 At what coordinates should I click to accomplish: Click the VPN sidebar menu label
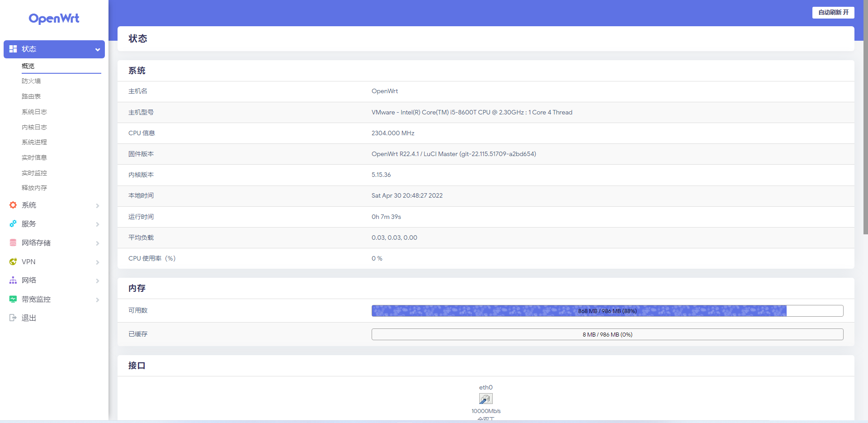pos(28,262)
